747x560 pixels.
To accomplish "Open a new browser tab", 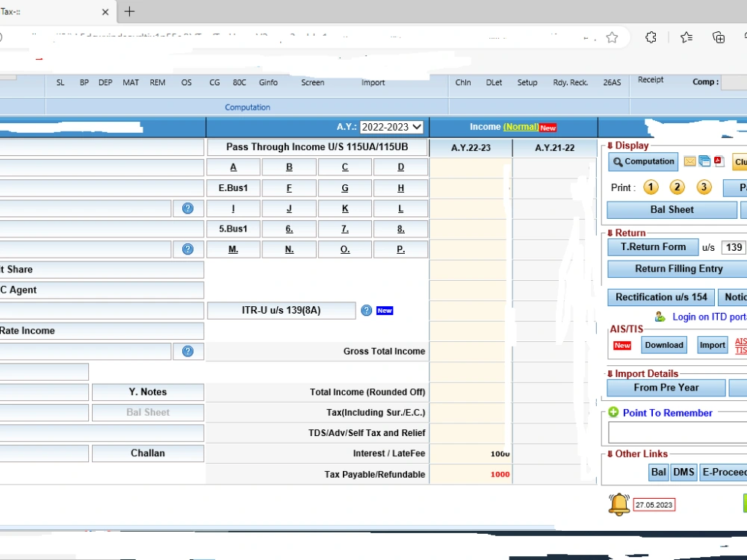I will point(129,11).
